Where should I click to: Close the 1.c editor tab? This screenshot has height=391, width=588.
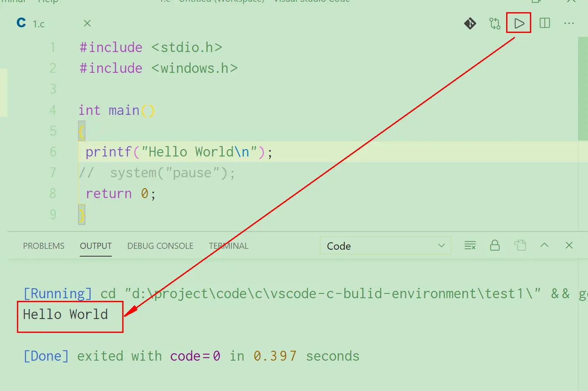point(87,23)
